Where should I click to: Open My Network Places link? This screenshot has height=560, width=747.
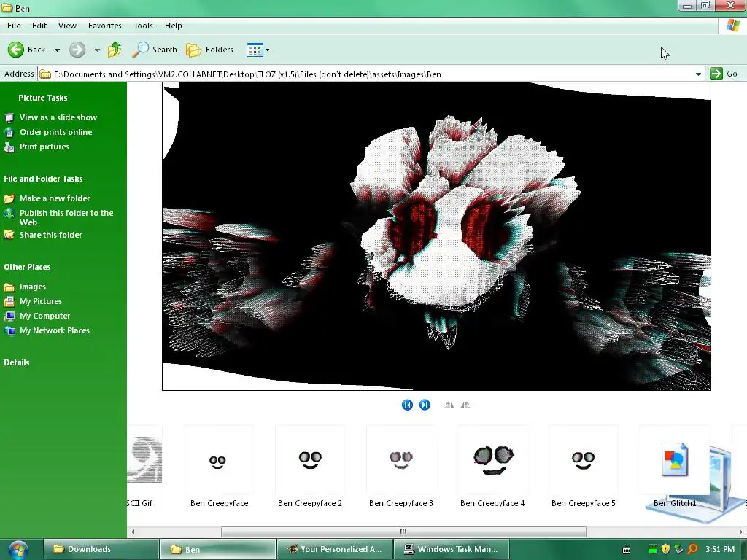(54, 330)
